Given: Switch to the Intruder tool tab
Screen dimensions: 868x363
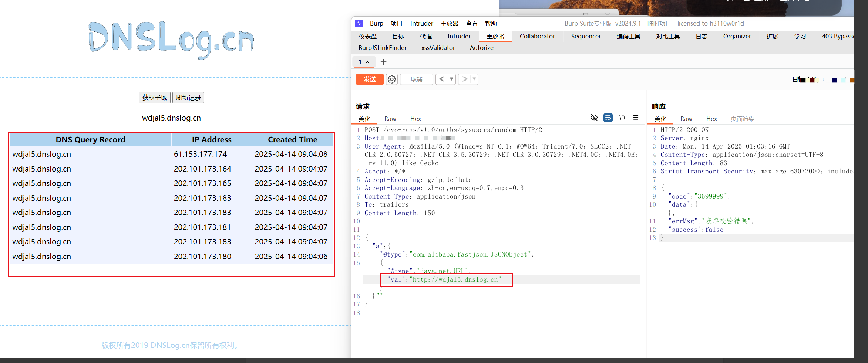Looking at the screenshot, I should [459, 36].
